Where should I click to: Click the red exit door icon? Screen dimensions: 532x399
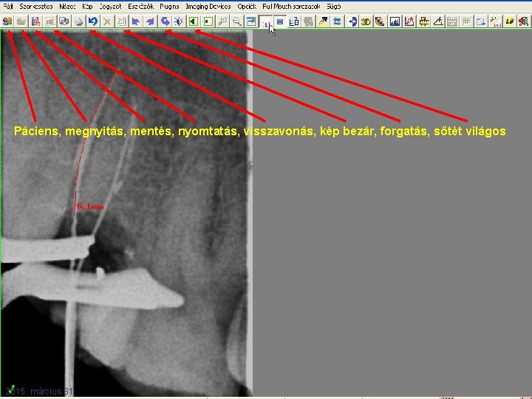click(524, 21)
